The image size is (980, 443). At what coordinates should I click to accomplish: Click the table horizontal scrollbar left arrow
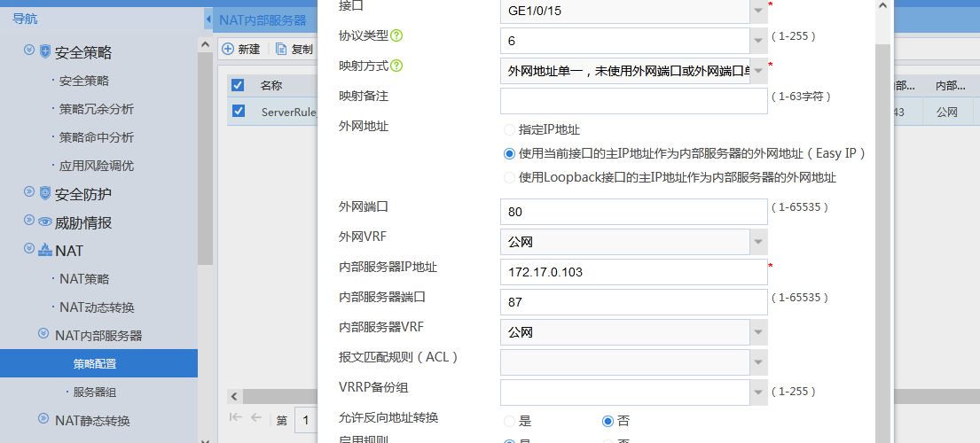[234, 396]
